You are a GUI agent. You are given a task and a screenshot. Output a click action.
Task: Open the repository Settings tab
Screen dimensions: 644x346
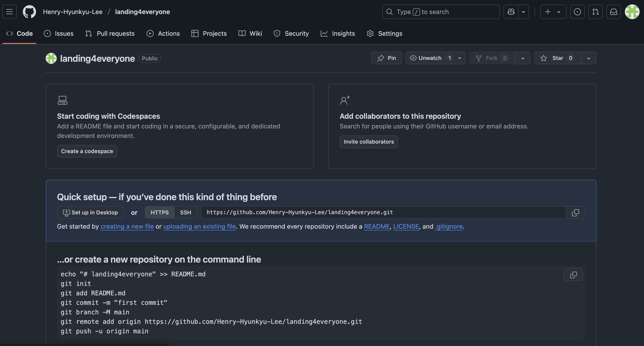[x=384, y=33]
